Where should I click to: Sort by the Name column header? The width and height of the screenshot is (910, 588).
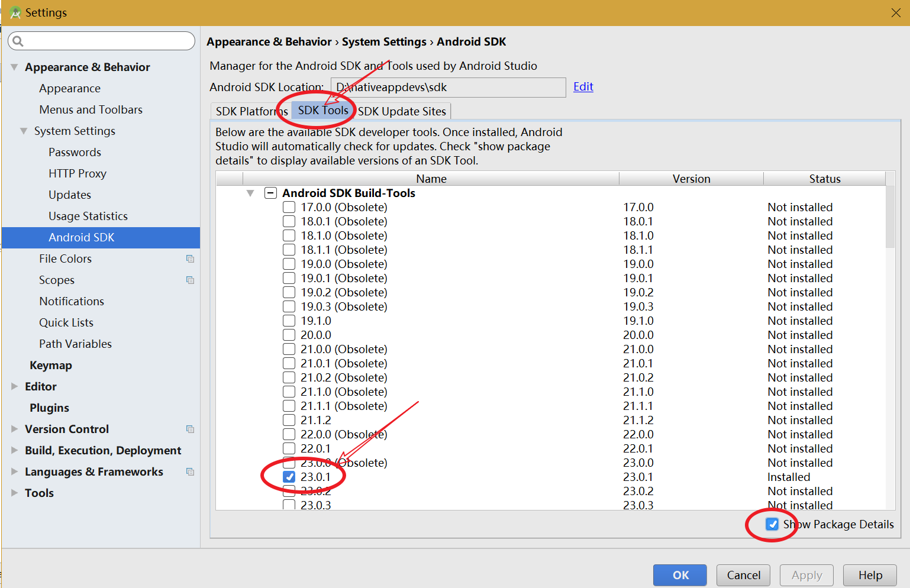click(431, 179)
